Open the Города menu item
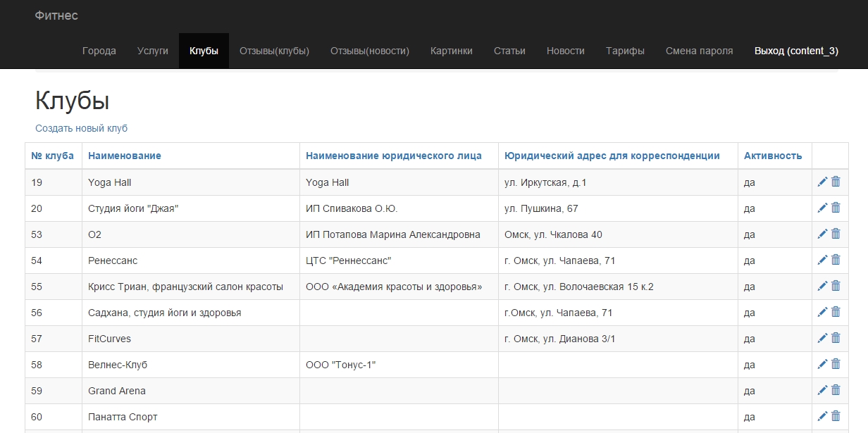 [99, 51]
